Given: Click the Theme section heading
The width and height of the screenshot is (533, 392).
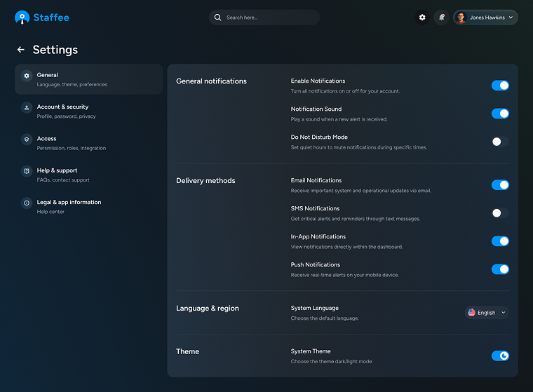Looking at the screenshot, I should [x=188, y=351].
